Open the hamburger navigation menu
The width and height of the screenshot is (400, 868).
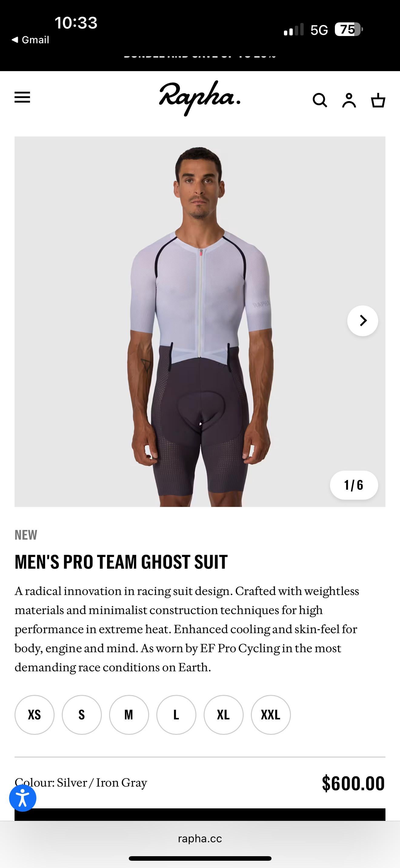point(22,97)
